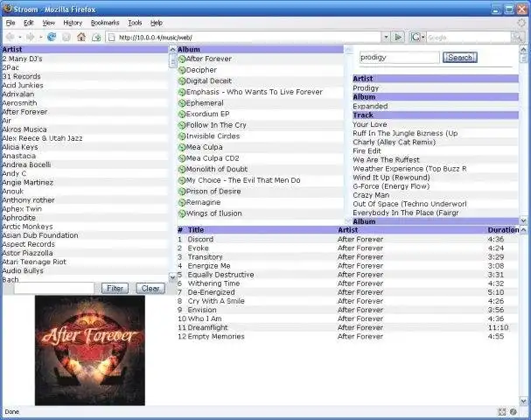
Task: Click the Go arrow next to address bar
Action: [x=398, y=37]
